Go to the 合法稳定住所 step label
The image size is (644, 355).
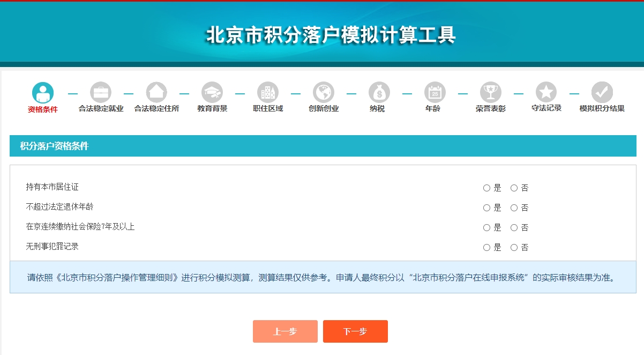pos(156,109)
